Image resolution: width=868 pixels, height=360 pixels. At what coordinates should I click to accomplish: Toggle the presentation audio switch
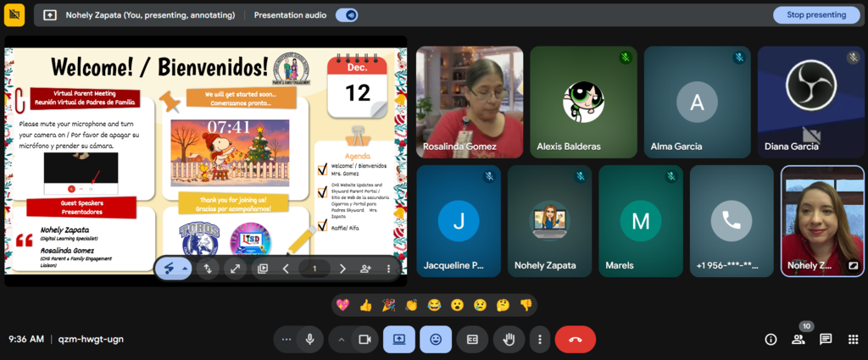tap(346, 14)
